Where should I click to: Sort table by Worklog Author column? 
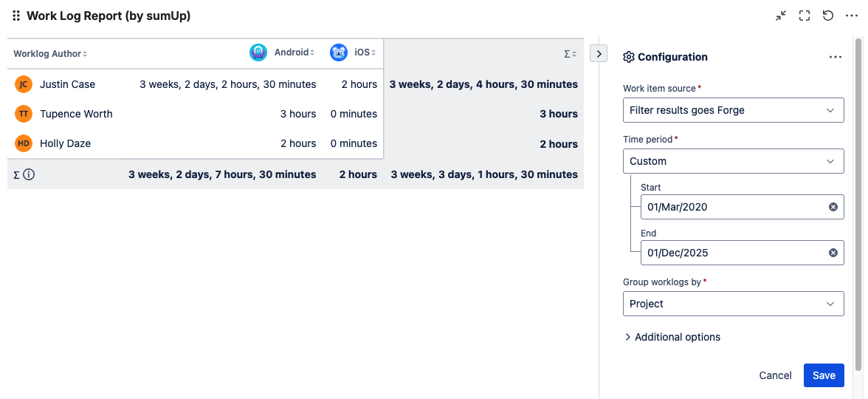point(50,54)
